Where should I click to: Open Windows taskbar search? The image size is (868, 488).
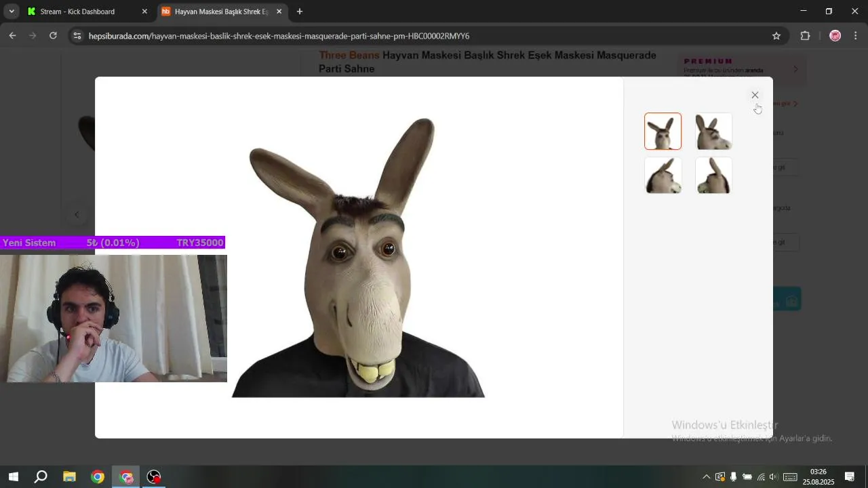tap(41, 477)
